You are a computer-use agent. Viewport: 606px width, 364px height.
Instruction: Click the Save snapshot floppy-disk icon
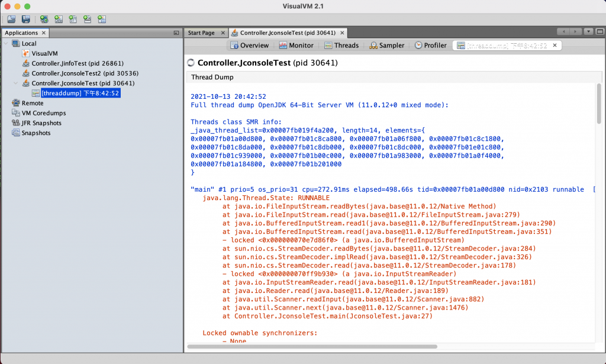(x=26, y=19)
